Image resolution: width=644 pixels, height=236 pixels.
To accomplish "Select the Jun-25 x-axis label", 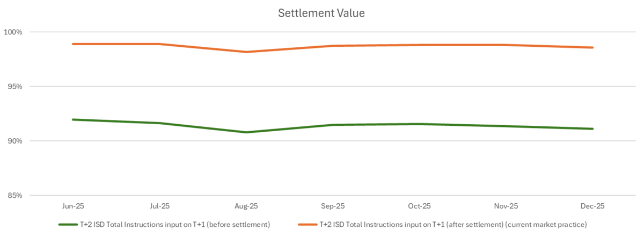I will click(x=73, y=206).
